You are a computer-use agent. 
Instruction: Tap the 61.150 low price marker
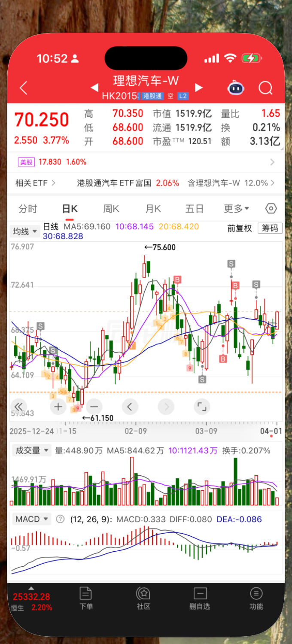[98, 418]
